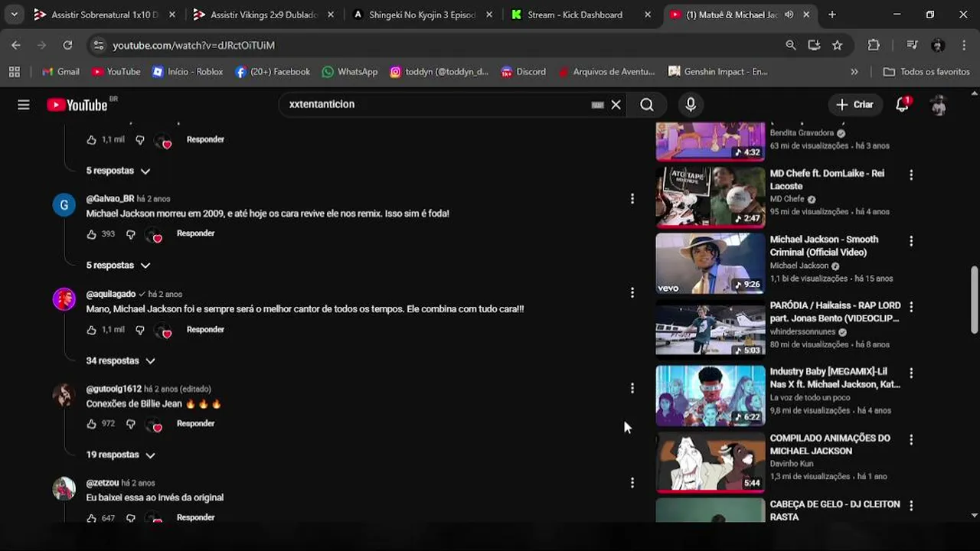Viewport: 980px width, 551px height.
Task: Expand 5 respostas under the topmost comment
Action: 118,171
